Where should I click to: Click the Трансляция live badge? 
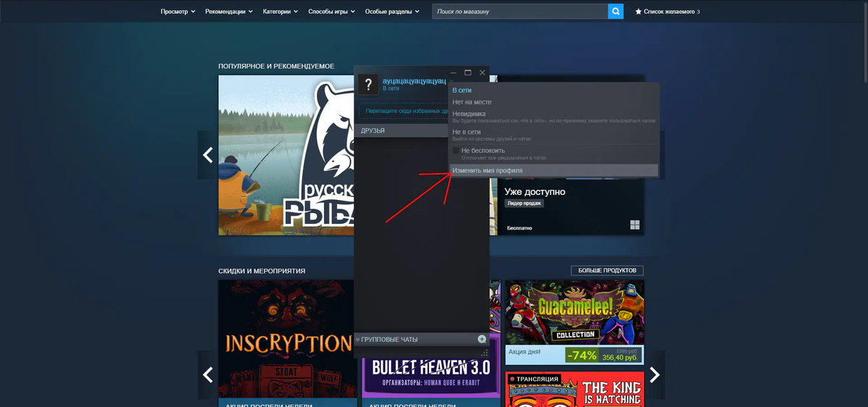[x=535, y=379]
